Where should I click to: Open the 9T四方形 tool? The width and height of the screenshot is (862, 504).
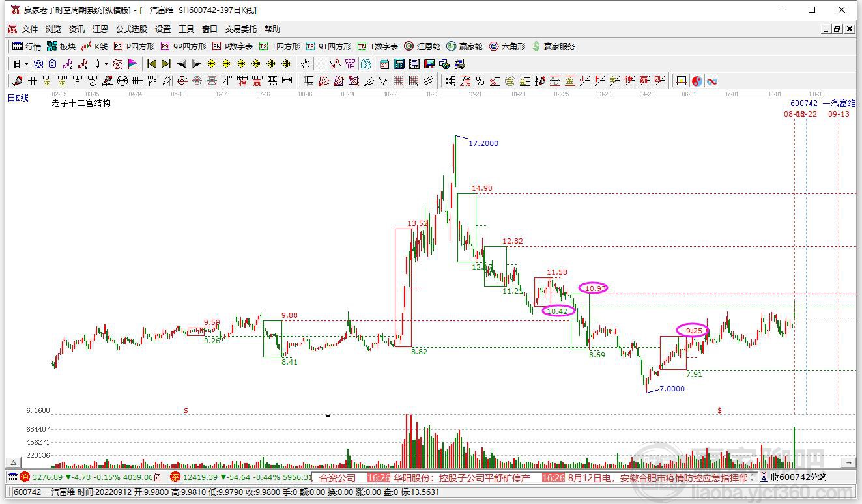click(329, 46)
